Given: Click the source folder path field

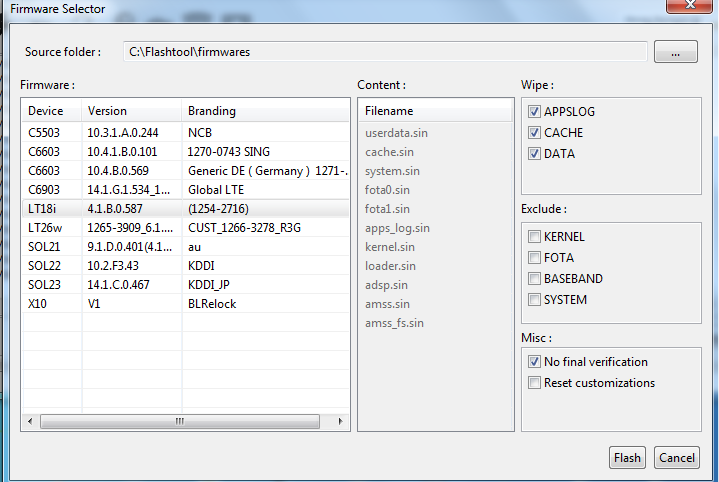Looking at the screenshot, I should pyautogui.click(x=384, y=52).
